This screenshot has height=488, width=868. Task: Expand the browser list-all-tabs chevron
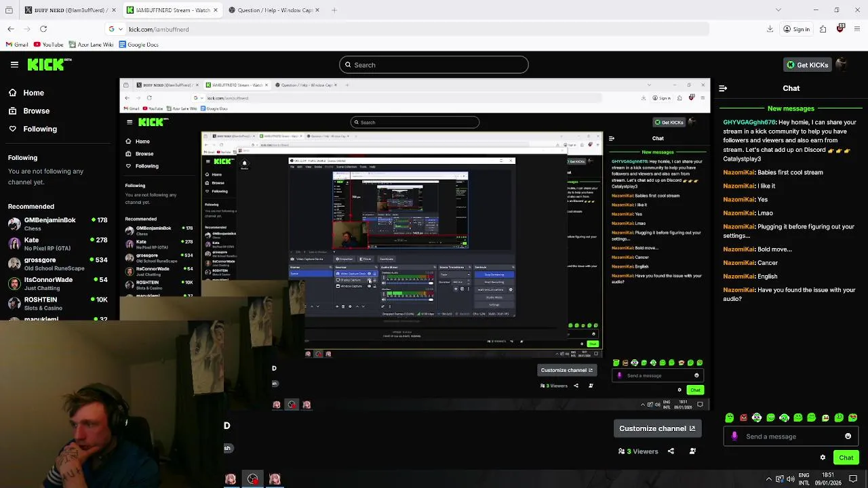point(778,10)
